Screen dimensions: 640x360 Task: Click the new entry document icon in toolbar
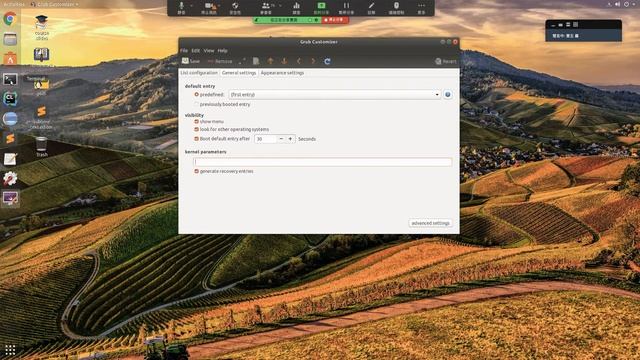[256, 61]
